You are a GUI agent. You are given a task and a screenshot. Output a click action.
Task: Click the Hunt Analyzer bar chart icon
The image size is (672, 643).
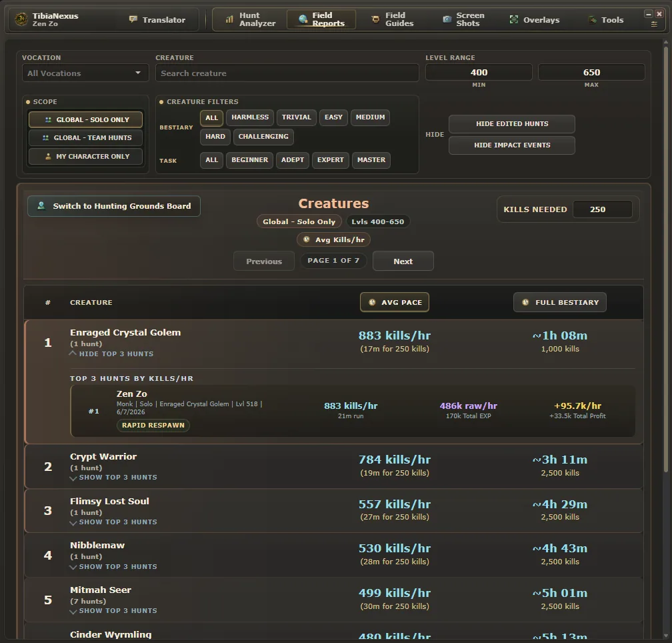pos(230,19)
